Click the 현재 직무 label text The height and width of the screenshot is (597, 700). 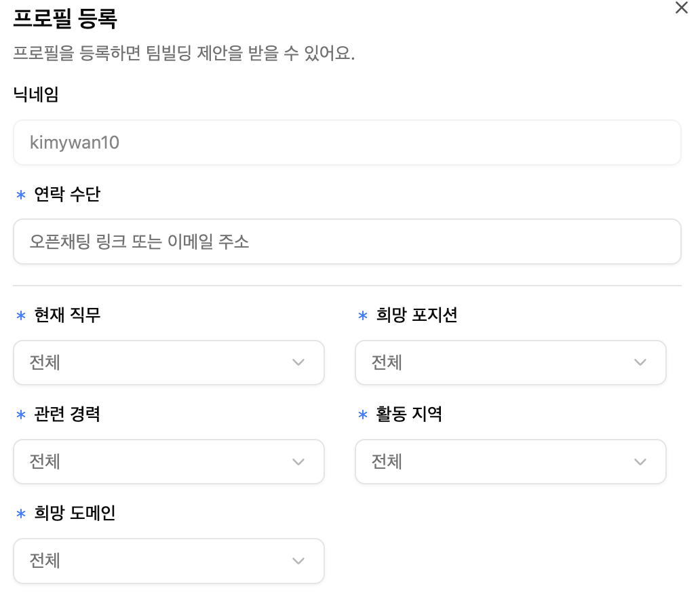click(67, 315)
